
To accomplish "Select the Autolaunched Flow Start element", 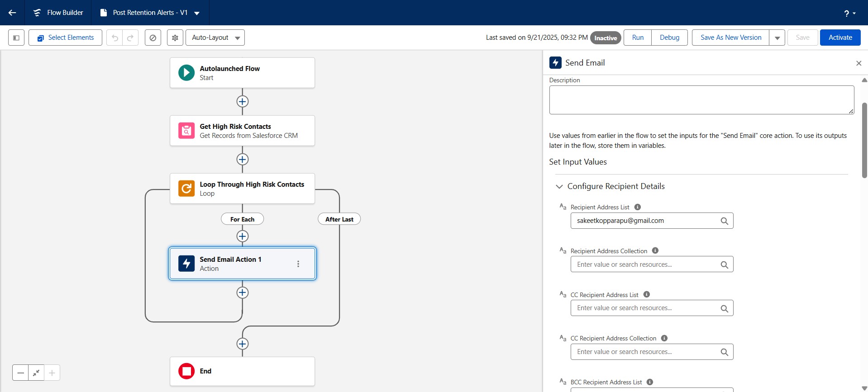I will tap(242, 73).
